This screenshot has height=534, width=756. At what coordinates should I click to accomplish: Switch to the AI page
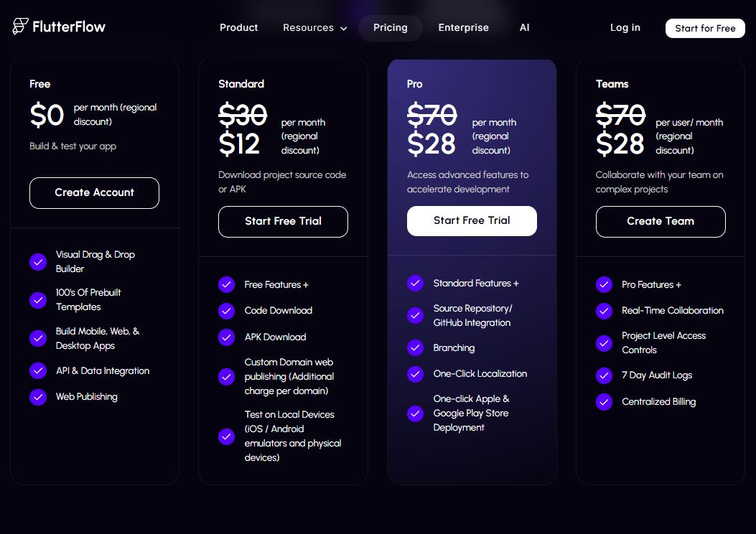pos(524,27)
